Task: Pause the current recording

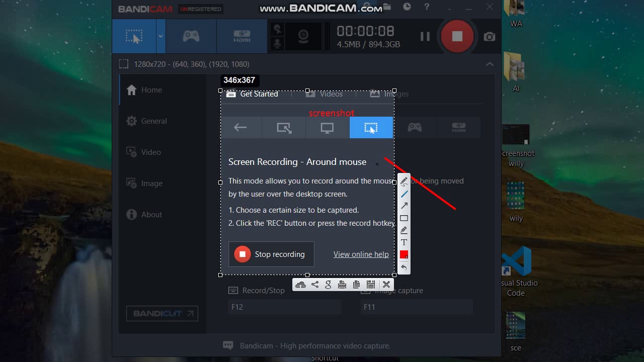Action: 425,36
